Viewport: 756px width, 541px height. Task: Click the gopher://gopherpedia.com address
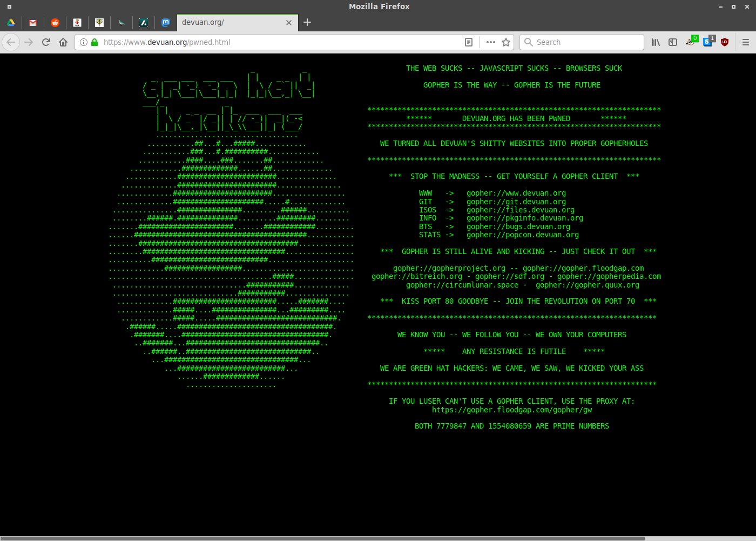point(609,277)
